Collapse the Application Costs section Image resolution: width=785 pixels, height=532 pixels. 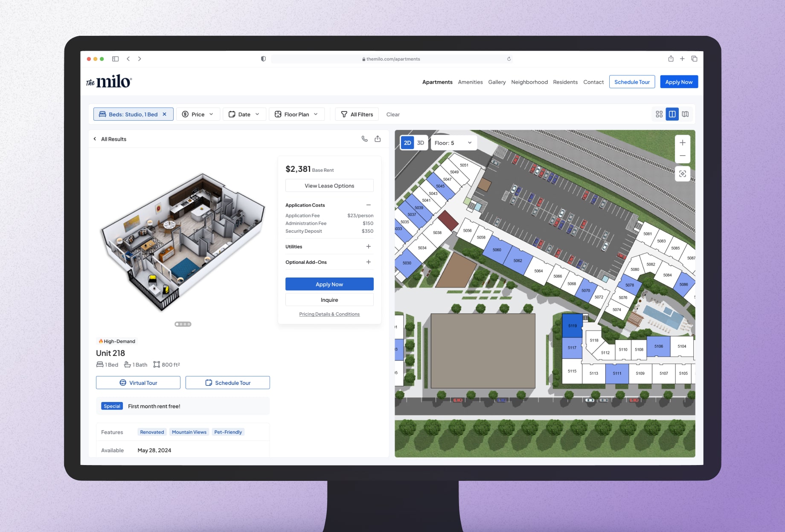pyautogui.click(x=369, y=205)
